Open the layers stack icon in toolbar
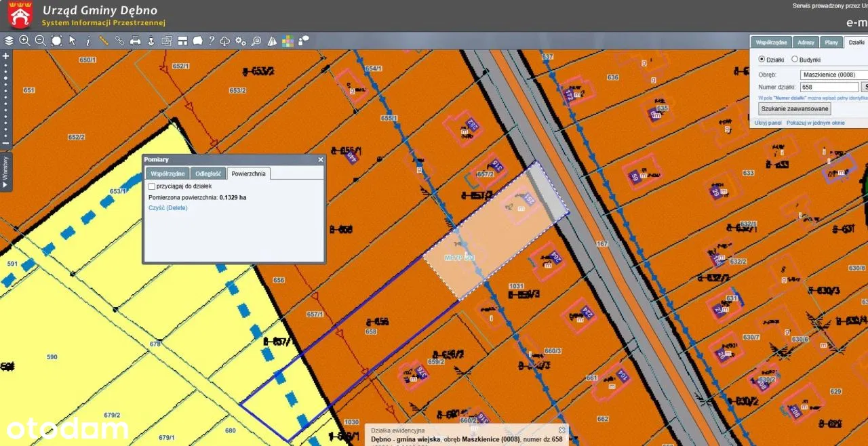This screenshot has height=446, width=868. click(x=9, y=41)
